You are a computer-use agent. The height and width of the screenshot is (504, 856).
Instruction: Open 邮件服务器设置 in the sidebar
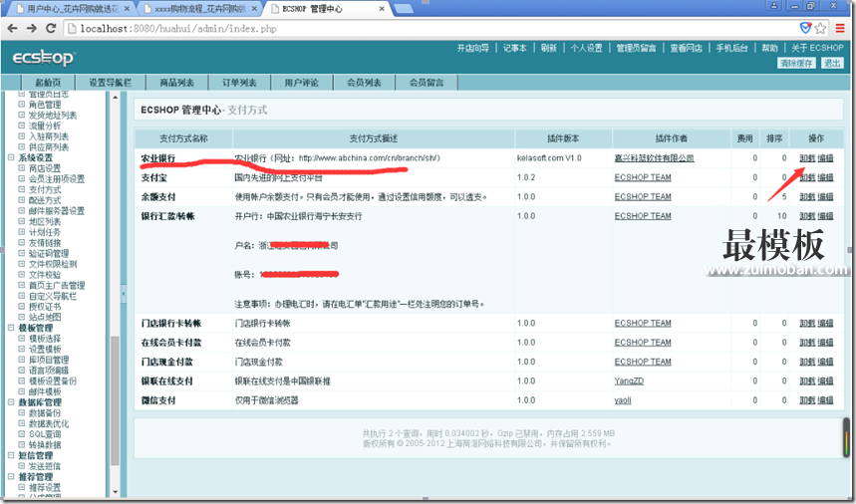[x=57, y=211]
